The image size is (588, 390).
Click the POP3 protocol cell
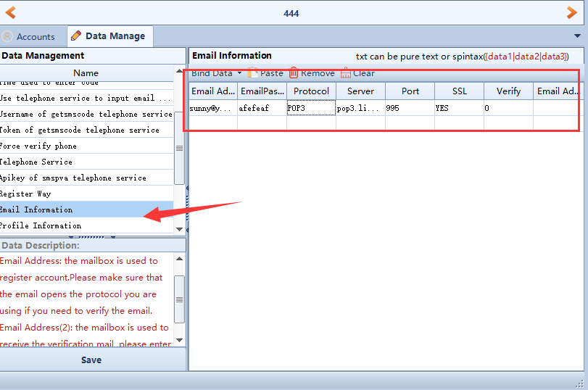(310, 108)
